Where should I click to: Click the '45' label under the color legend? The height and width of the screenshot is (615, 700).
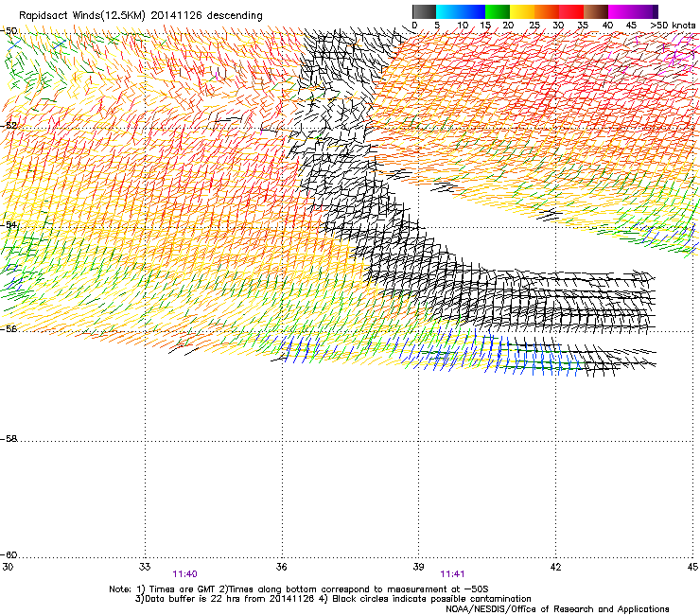[631, 26]
